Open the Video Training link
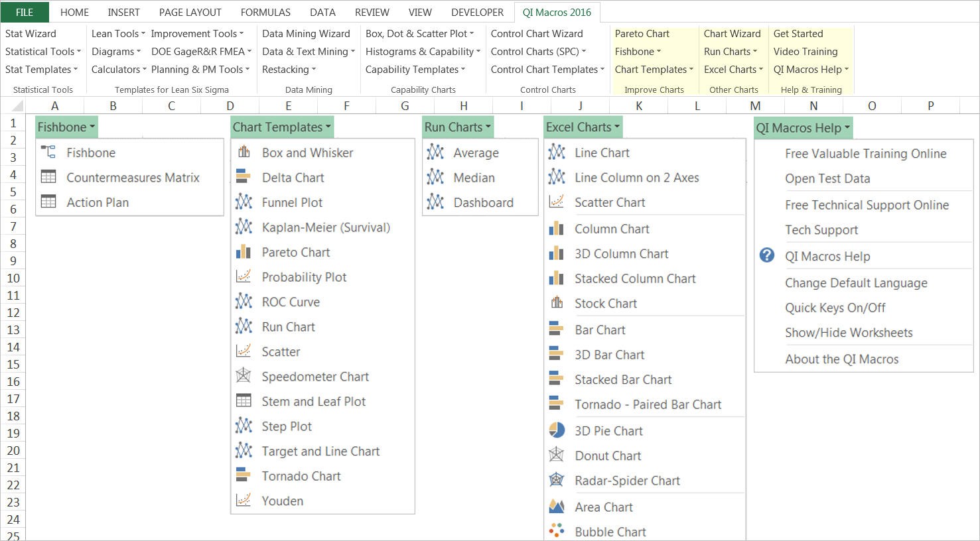Image resolution: width=980 pixels, height=541 pixels. click(x=805, y=52)
